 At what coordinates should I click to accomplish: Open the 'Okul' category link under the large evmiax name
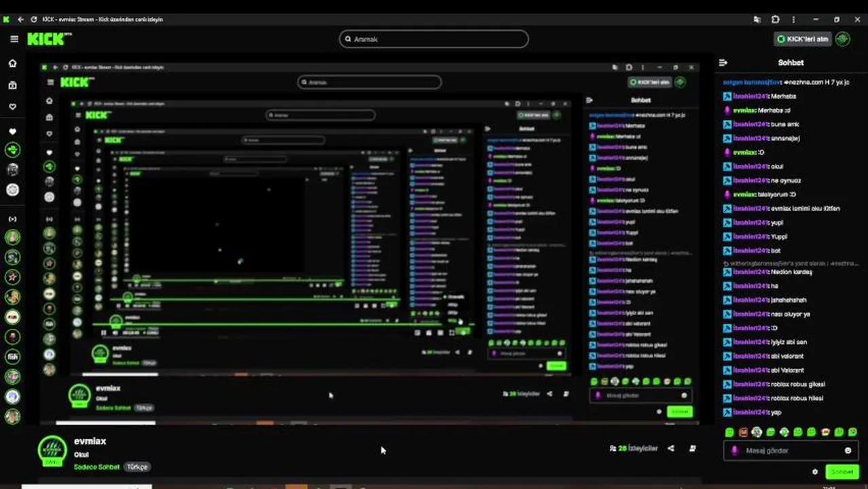82,454
